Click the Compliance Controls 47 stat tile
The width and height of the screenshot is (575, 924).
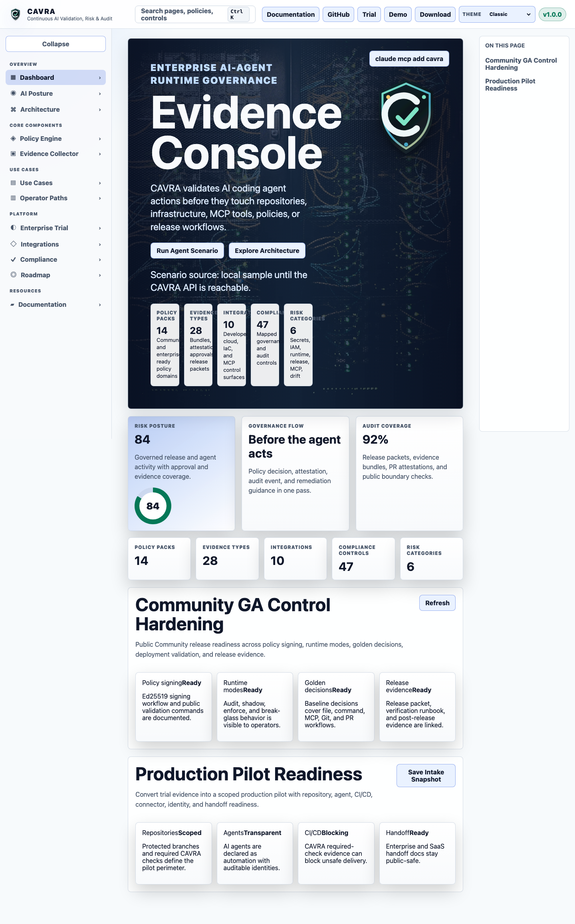[x=363, y=559]
